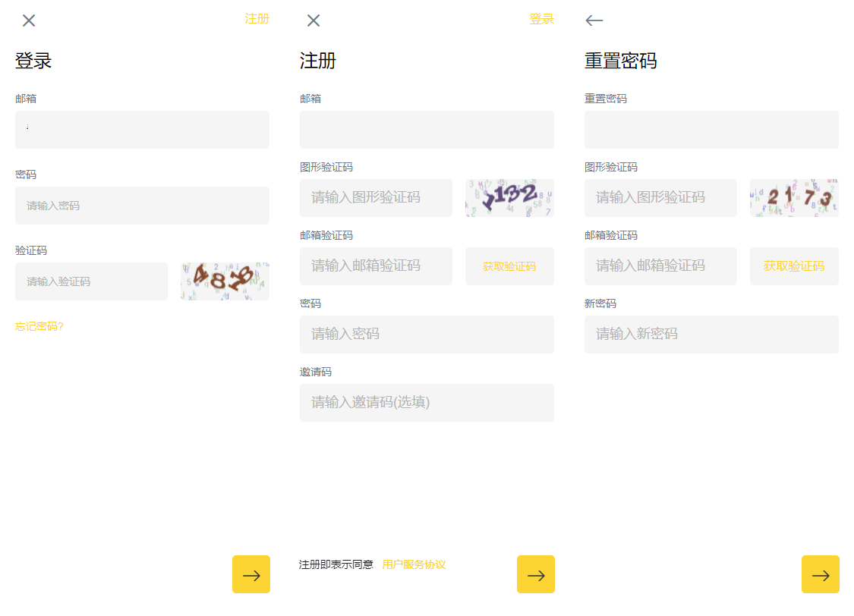Screen dimensions: 854x616
Task: Close the 登录 login screen with the X icon
Action: 29,20
